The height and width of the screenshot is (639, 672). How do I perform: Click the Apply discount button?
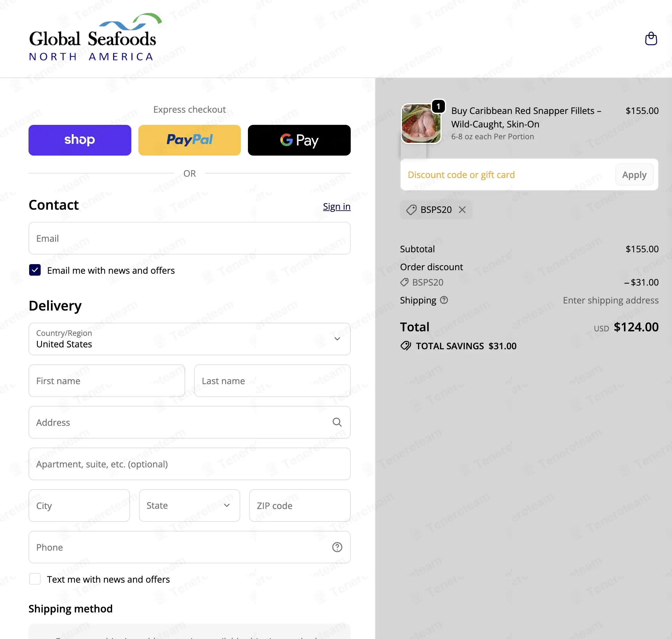click(634, 175)
